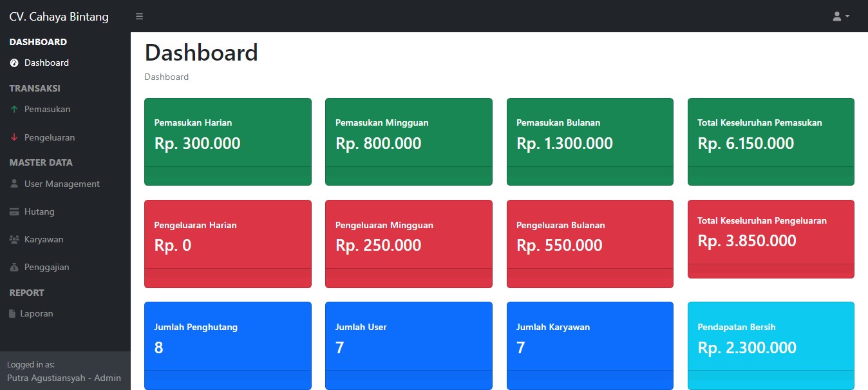
Task: Click the red down-arrow Pengeluaran icon
Action: [x=14, y=137]
